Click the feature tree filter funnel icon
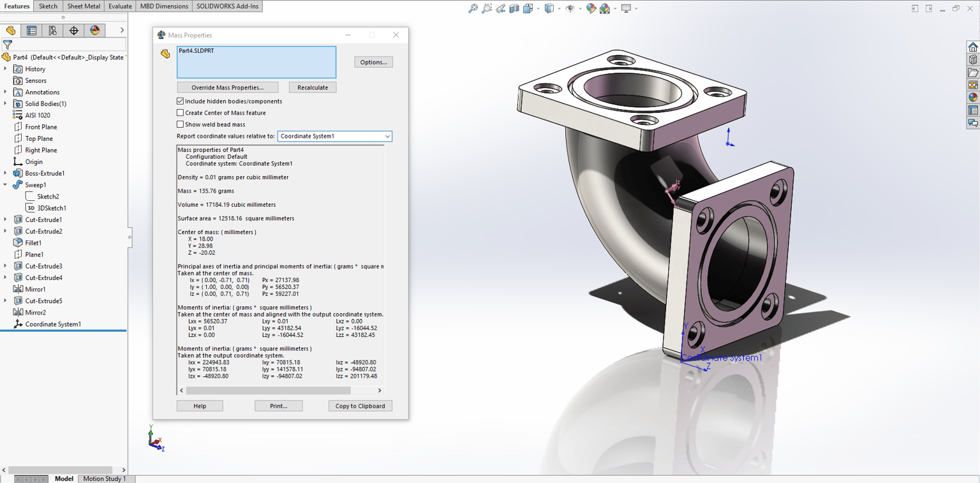The image size is (980, 483). click(x=8, y=45)
